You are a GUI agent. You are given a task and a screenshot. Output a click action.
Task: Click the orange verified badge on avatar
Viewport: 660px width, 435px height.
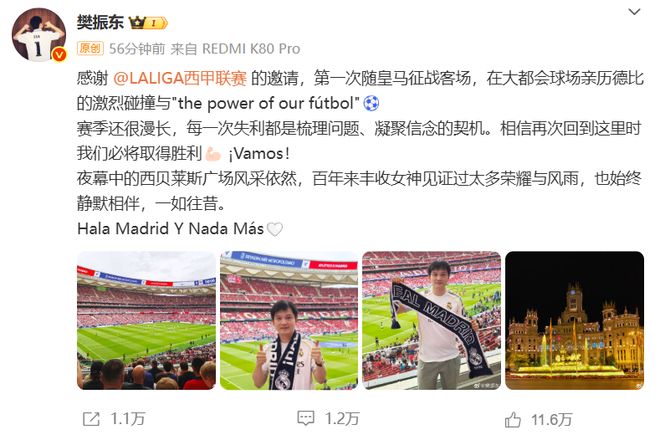59,55
